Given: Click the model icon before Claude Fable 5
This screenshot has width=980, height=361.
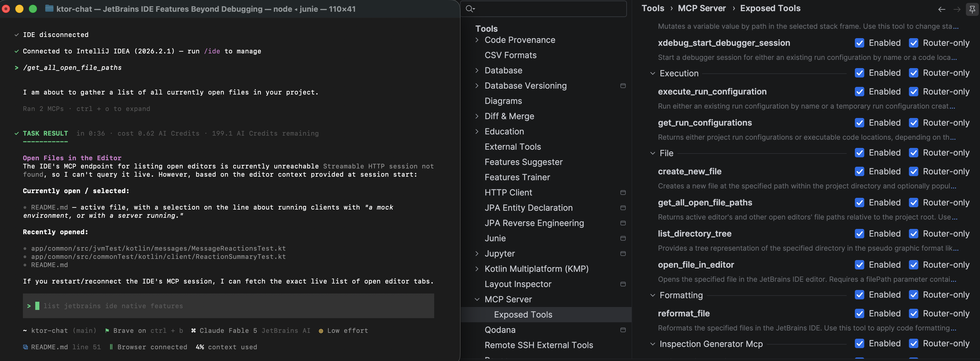Looking at the screenshot, I should coord(193,330).
